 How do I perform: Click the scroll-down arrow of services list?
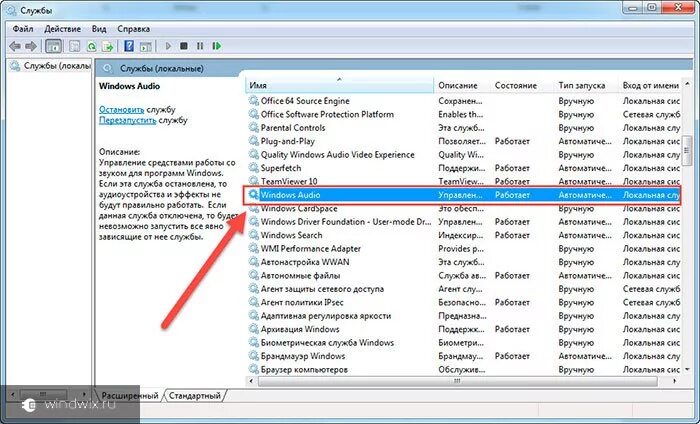point(687,370)
